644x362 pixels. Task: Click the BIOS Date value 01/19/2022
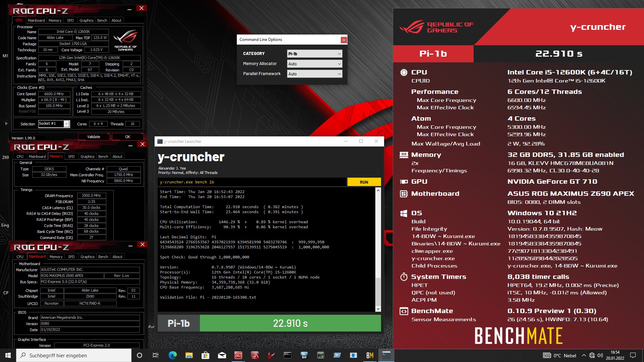[90, 330]
